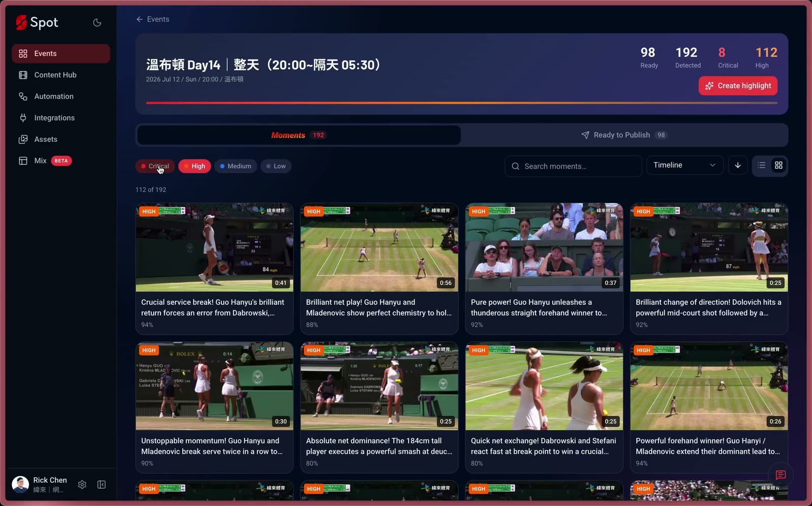Click the 0:37 duration badge
Screen dimensions: 812x506
pos(611,283)
